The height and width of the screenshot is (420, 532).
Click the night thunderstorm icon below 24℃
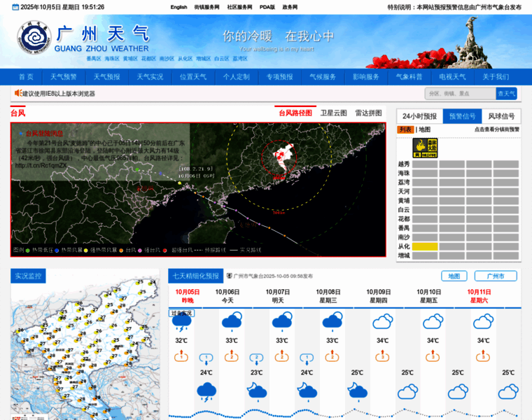(x=206, y=392)
